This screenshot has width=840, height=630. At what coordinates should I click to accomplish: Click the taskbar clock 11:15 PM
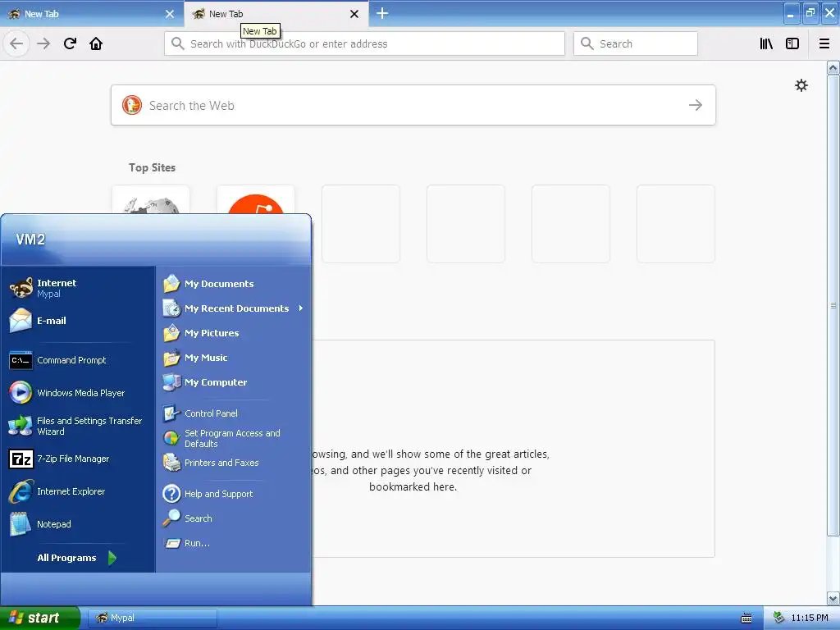[810, 618]
